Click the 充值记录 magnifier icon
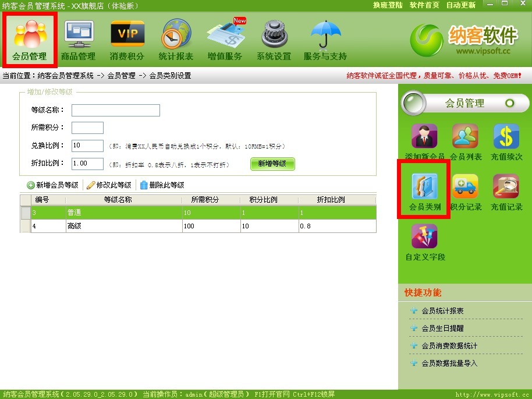532x399 pixels. pos(506,192)
